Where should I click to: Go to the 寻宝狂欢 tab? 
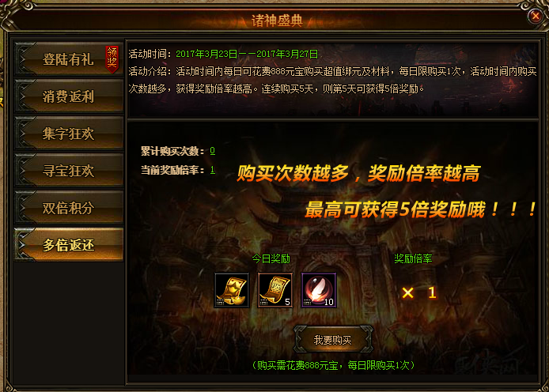click(69, 170)
